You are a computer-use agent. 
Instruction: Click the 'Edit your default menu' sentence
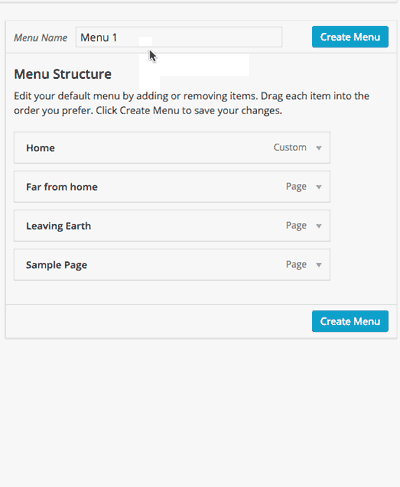135,96
